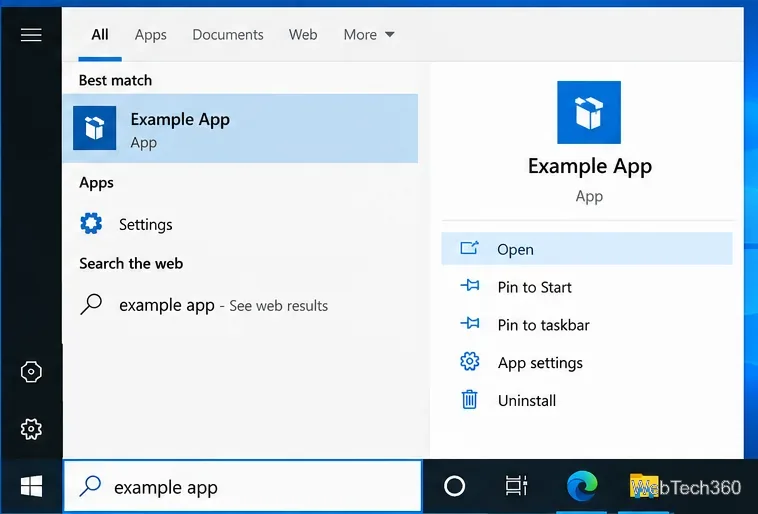Choose Pin to Start

coord(587,287)
